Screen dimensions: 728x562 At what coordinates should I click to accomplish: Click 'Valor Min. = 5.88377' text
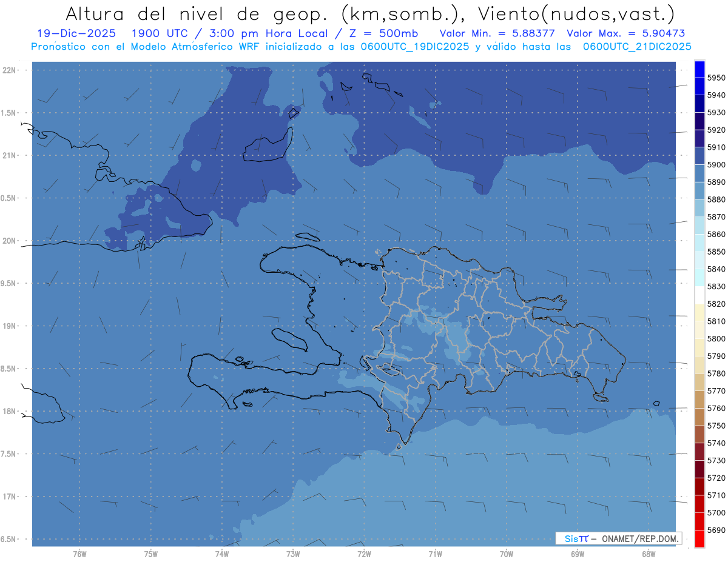pos(496,33)
